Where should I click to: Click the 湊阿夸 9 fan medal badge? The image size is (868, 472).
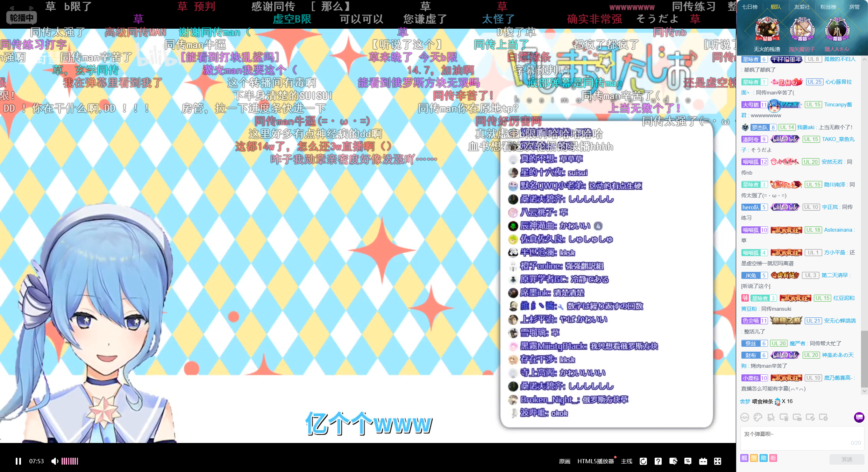[x=754, y=139]
